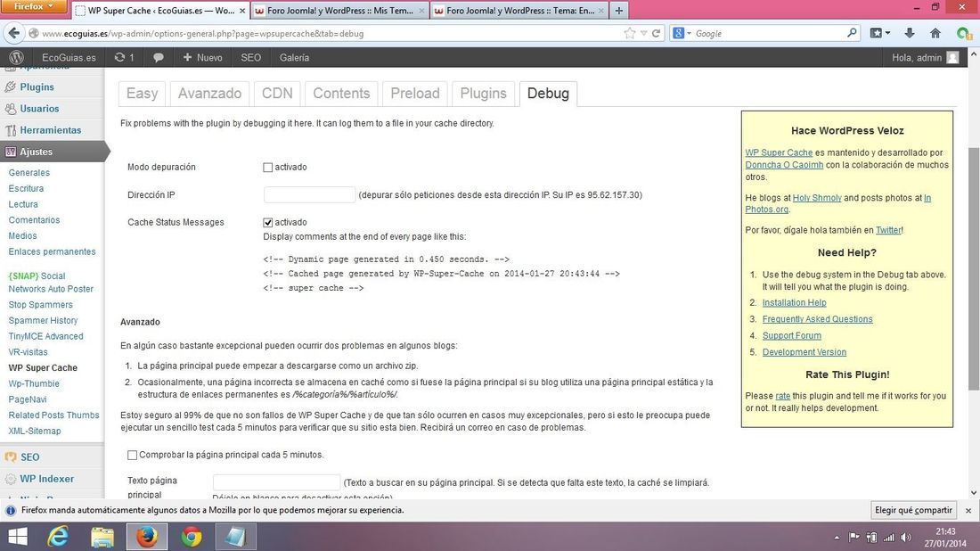This screenshot has height=551, width=980.
Task: Switch to Firefox taskbar icon
Action: [x=147, y=537]
